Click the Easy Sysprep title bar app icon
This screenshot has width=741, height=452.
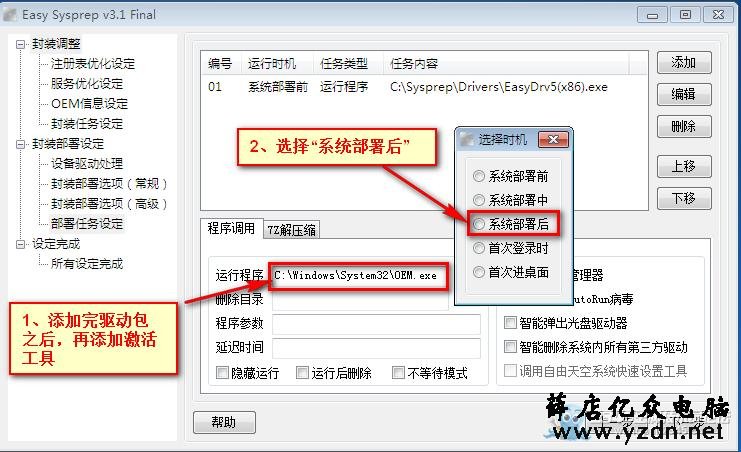10,15
